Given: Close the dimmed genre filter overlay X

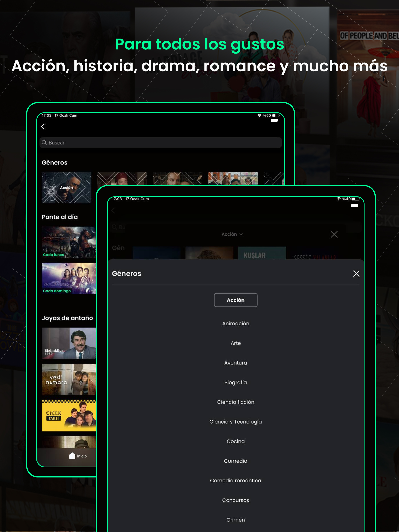Looking at the screenshot, I should tap(334, 234).
